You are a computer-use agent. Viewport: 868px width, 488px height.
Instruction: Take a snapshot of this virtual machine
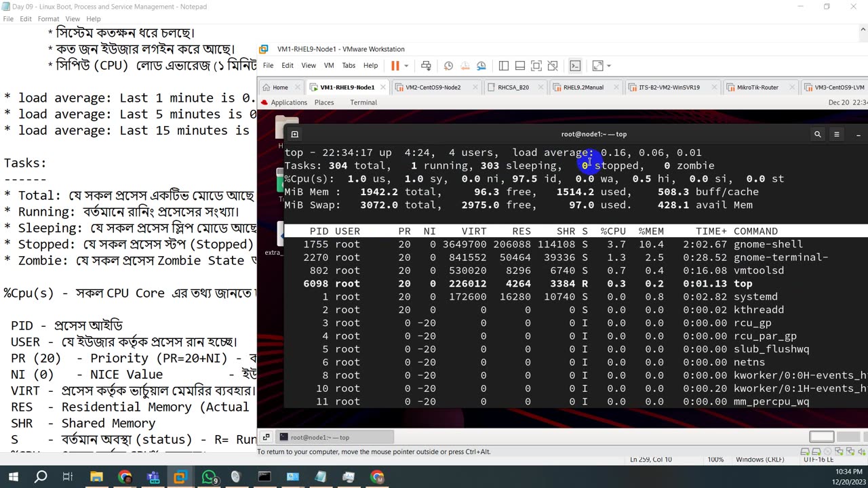point(448,66)
